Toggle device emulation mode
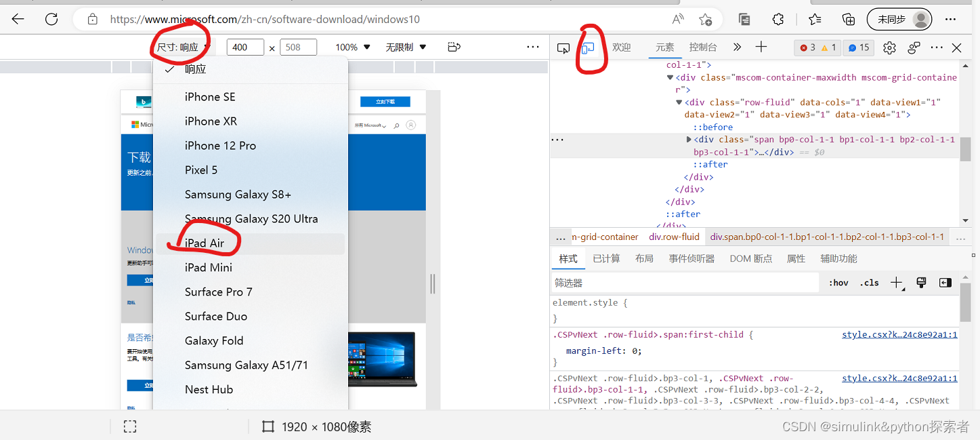 click(x=588, y=47)
